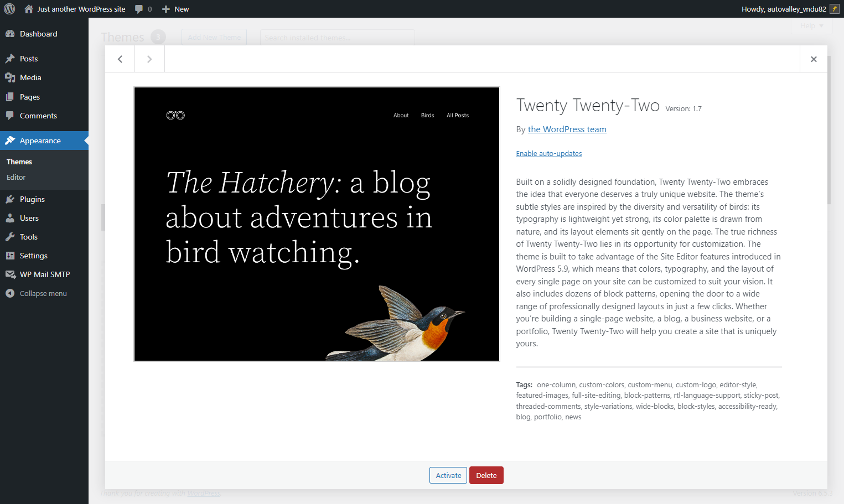
Task: Click the Users person icon
Action: tap(10, 218)
